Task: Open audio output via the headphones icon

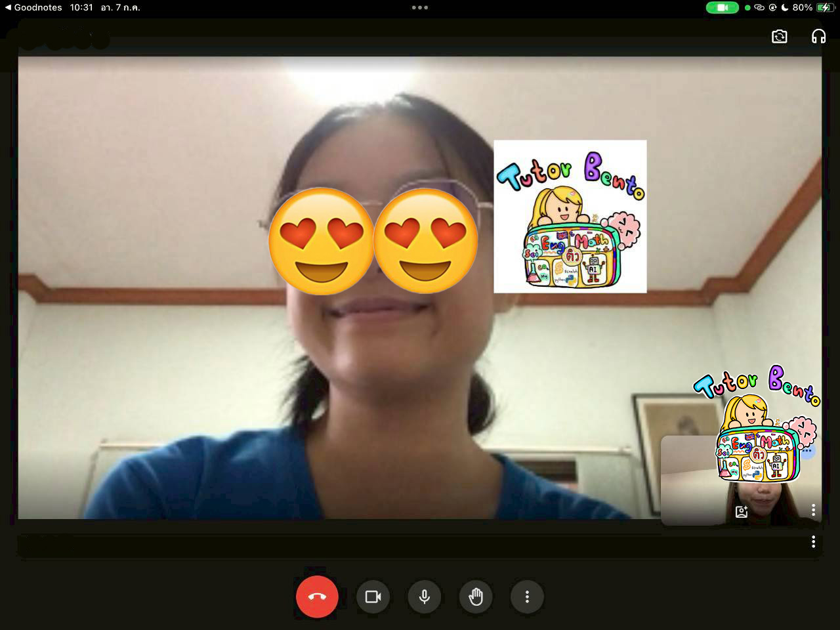Action: click(818, 37)
